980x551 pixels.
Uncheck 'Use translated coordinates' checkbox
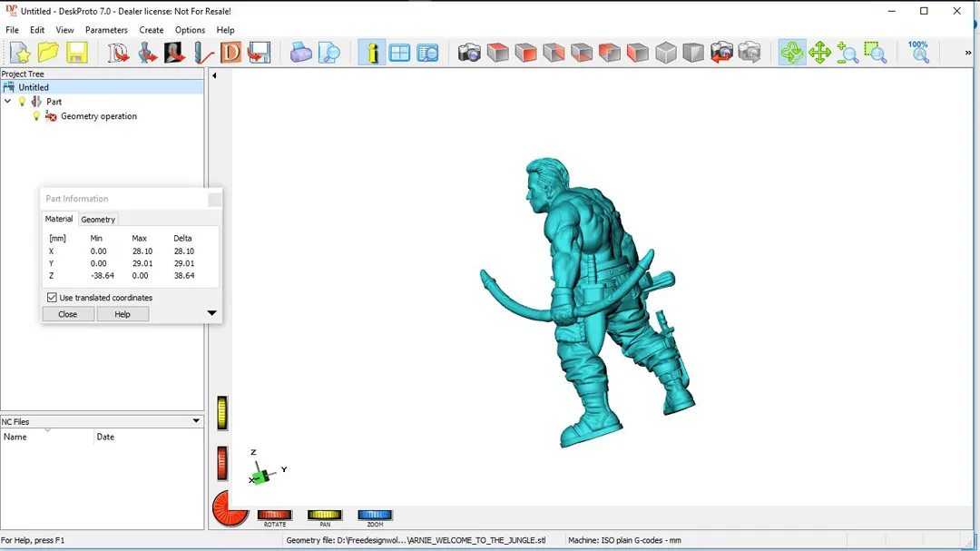coord(52,298)
